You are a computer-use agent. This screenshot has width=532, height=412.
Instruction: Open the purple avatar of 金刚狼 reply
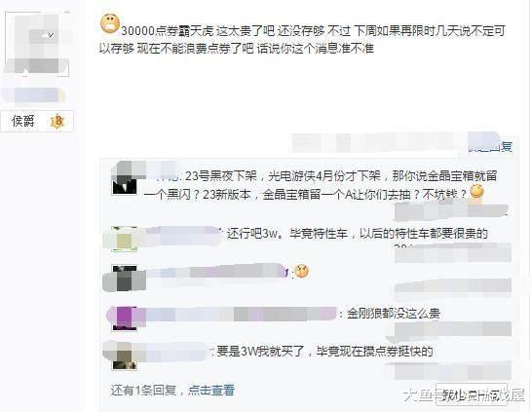124,318
